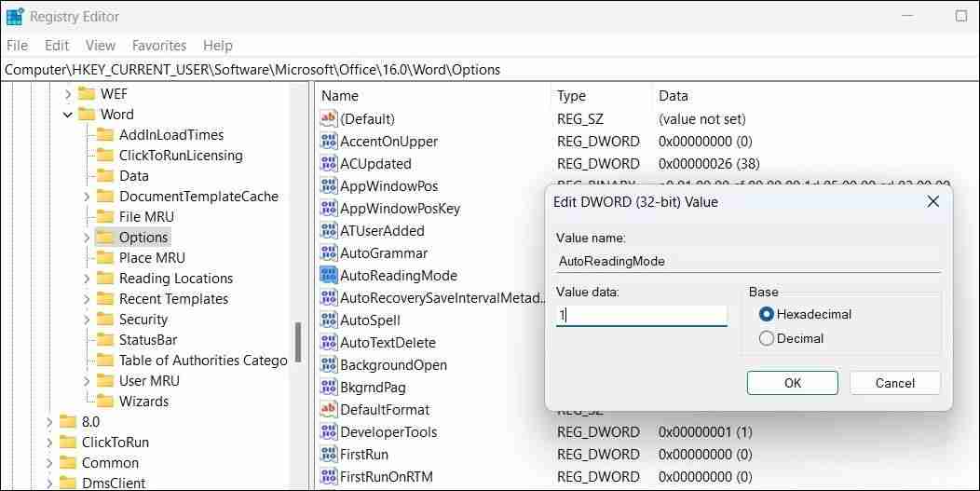Viewport: 980px width, 491px height.
Task: Click the registry path address bar
Action: 490,70
